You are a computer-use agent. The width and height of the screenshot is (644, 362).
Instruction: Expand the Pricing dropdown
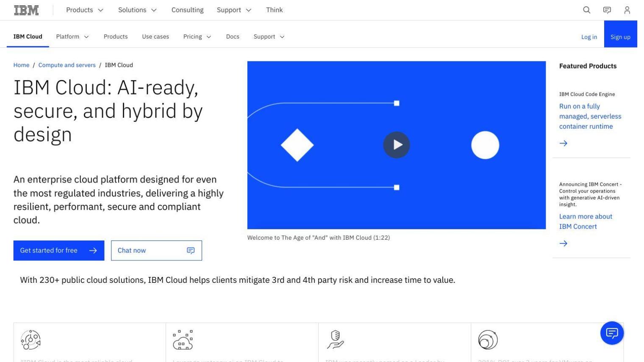197,37
